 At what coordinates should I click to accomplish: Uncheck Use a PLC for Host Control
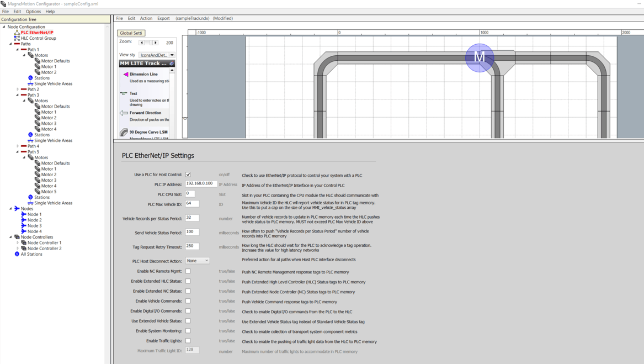pyautogui.click(x=188, y=175)
